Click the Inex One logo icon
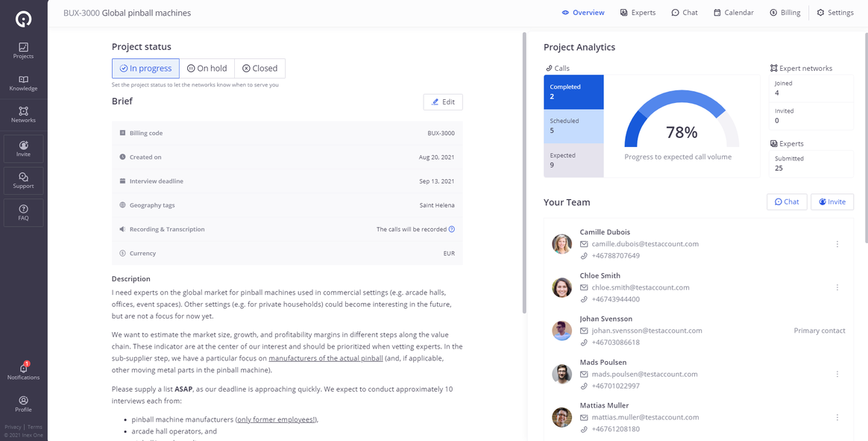This screenshot has height=441, width=868. coord(23,19)
